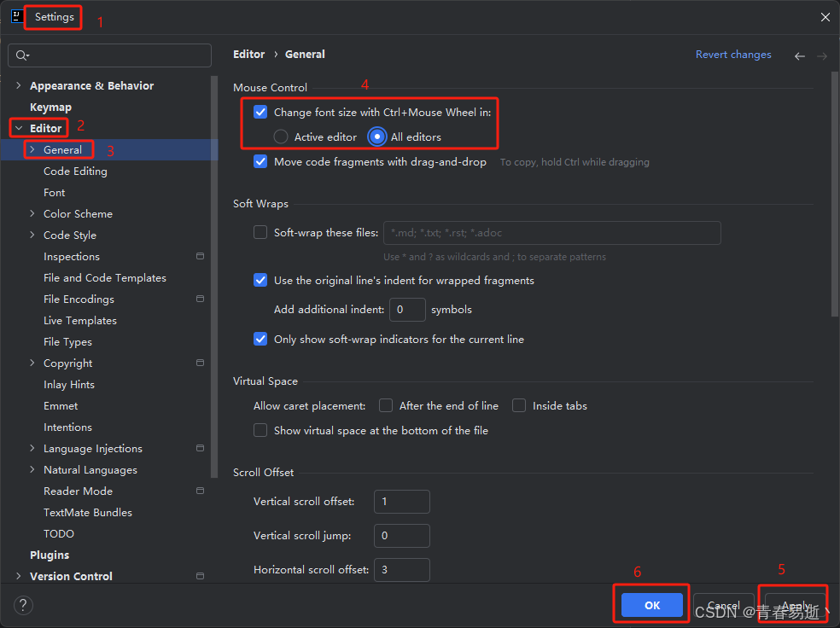
Task: Click the Vertical scroll offset input field
Action: [x=401, y=502]
